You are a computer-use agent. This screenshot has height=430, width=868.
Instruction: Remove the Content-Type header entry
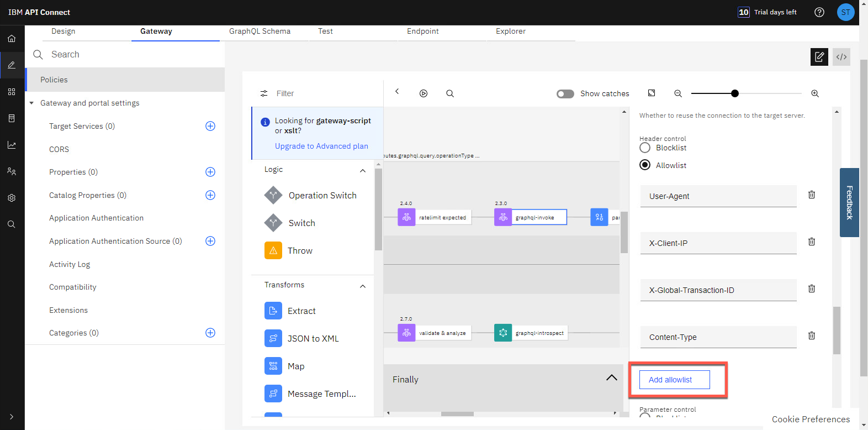(812, 335)
